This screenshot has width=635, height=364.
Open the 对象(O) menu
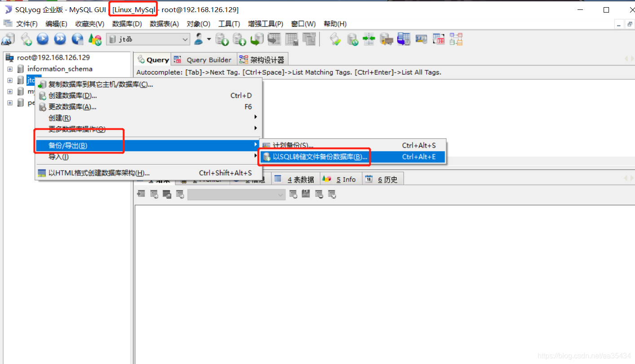(x=198, y=24)
